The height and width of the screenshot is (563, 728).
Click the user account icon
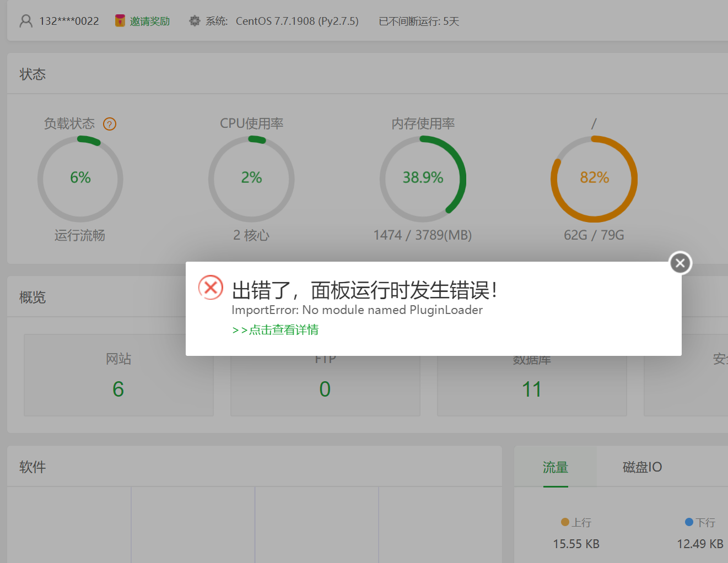click(x=26, y=21)
